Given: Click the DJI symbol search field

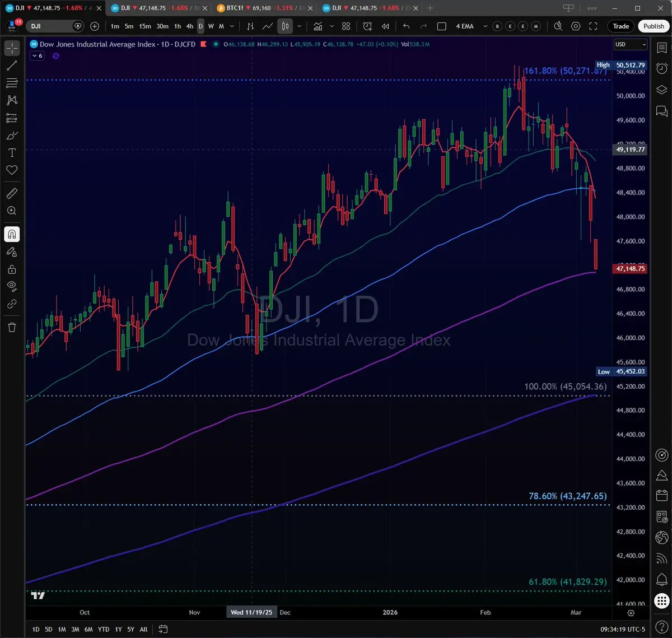Looking at the screenshot, I should 56,26.
